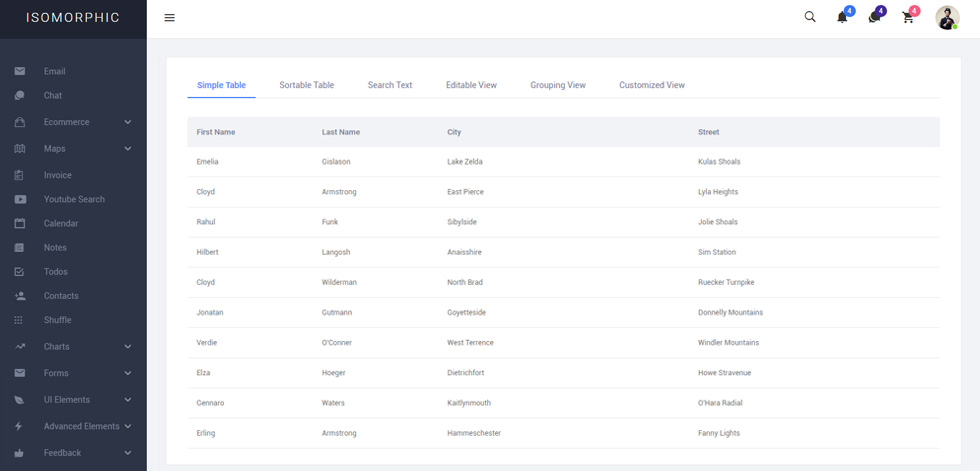Click the Charts trend-line icon
980x471 pixels.
tap(19, 346)
